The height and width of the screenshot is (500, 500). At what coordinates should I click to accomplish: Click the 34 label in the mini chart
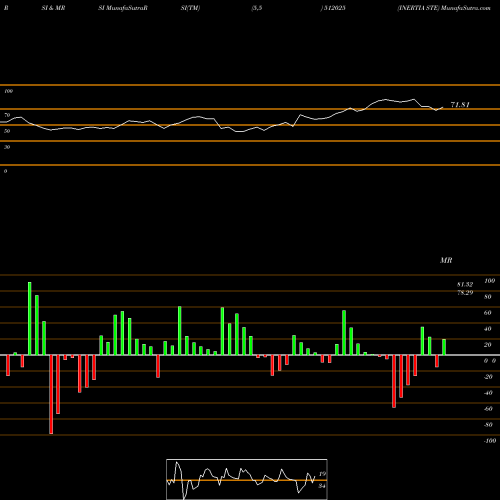tap(322, 486)
